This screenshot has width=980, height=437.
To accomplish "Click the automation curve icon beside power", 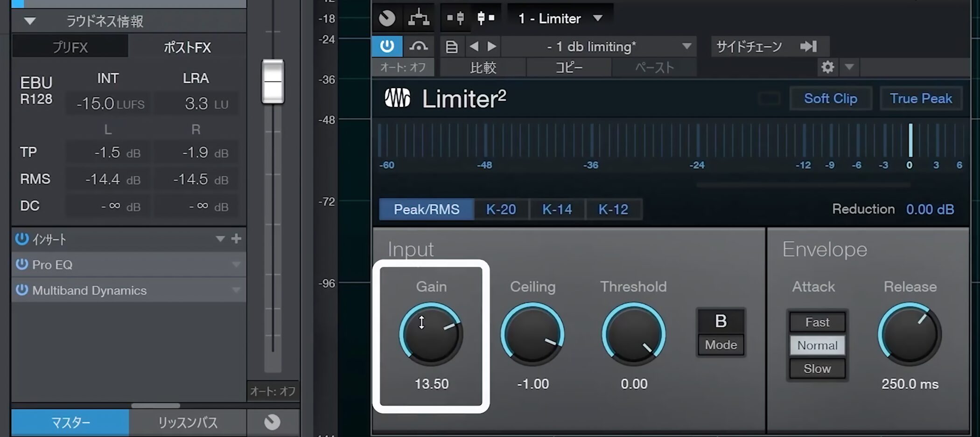I will pyautogui.click(x=418, y=46).
